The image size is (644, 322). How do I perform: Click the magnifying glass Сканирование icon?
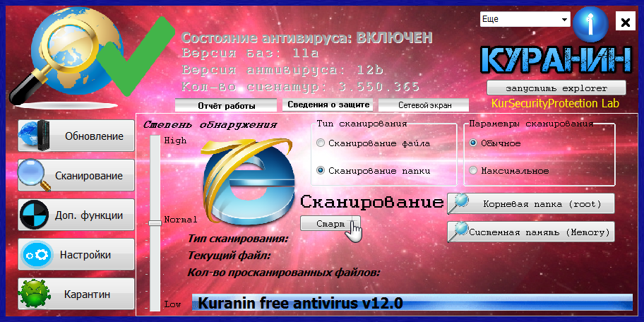click(x=35, y=175)
